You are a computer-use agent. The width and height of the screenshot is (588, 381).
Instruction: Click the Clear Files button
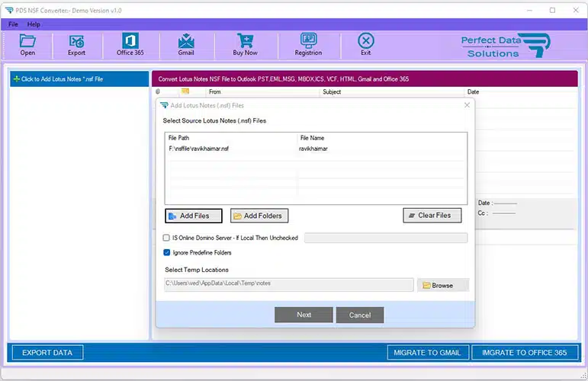pos(432,216)
